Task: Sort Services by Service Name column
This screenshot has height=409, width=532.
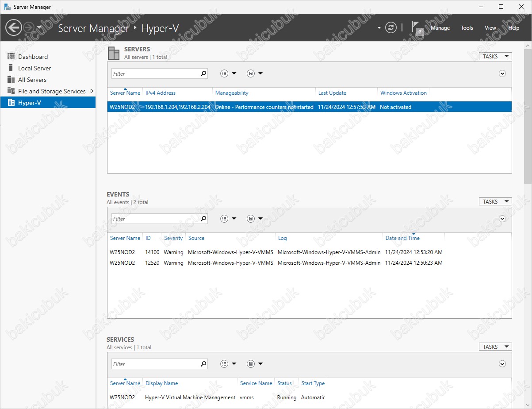Action: 256,383
